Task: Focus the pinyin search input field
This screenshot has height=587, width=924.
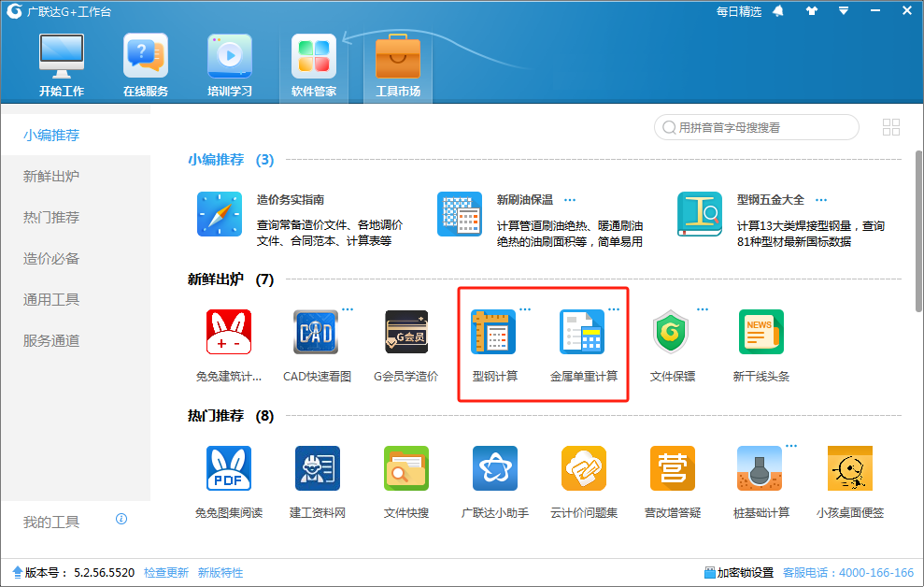Action: 756,127
